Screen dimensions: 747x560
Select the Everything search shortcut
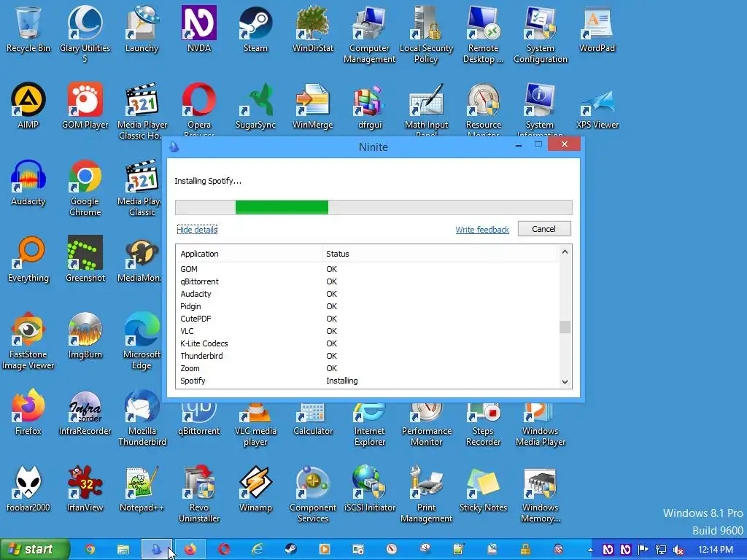tap(28, 259)
